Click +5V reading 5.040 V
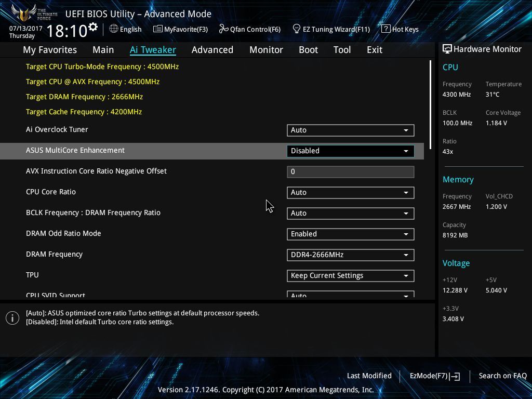This screenshot has width=532, height=399. click(496, 290)
